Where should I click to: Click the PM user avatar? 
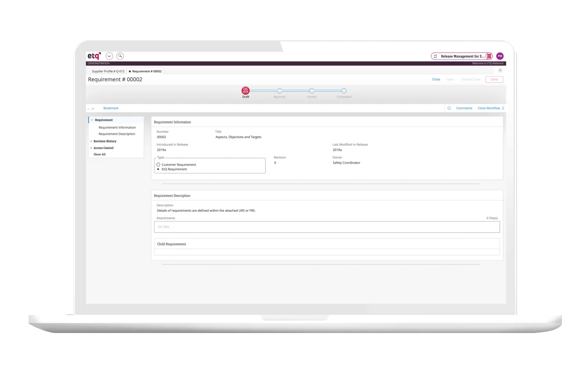[500, 56]
